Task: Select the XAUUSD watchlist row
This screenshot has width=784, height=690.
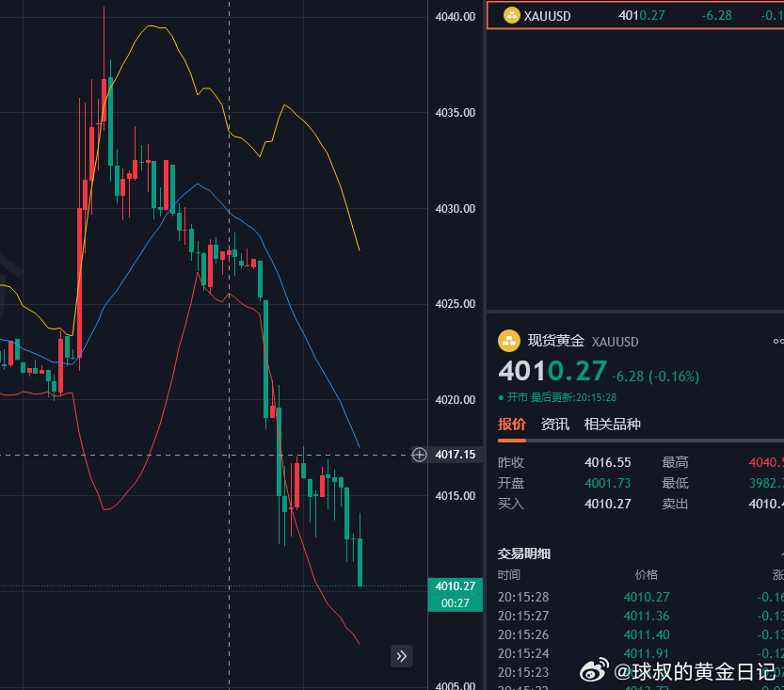Action: pos(635,15)
